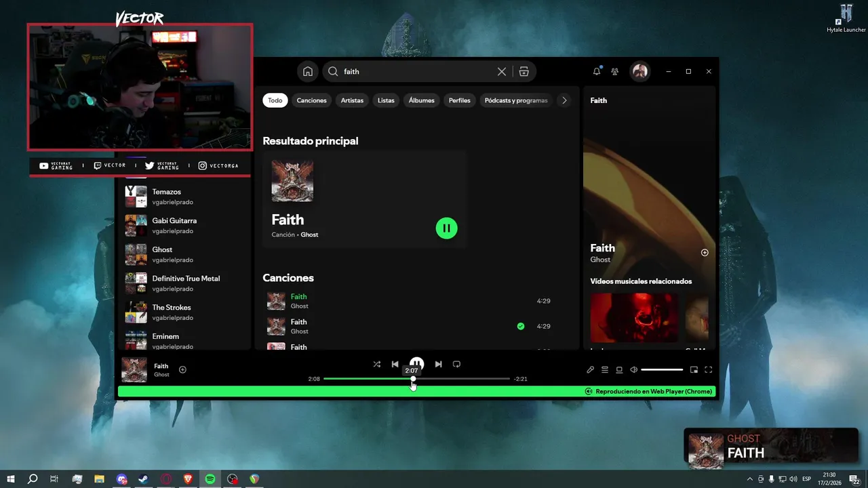The width and height of the screenshot is (868, 488).
Task: Open the Ghost artist link in the now-playing bar
Action: [x=161, y=374]
